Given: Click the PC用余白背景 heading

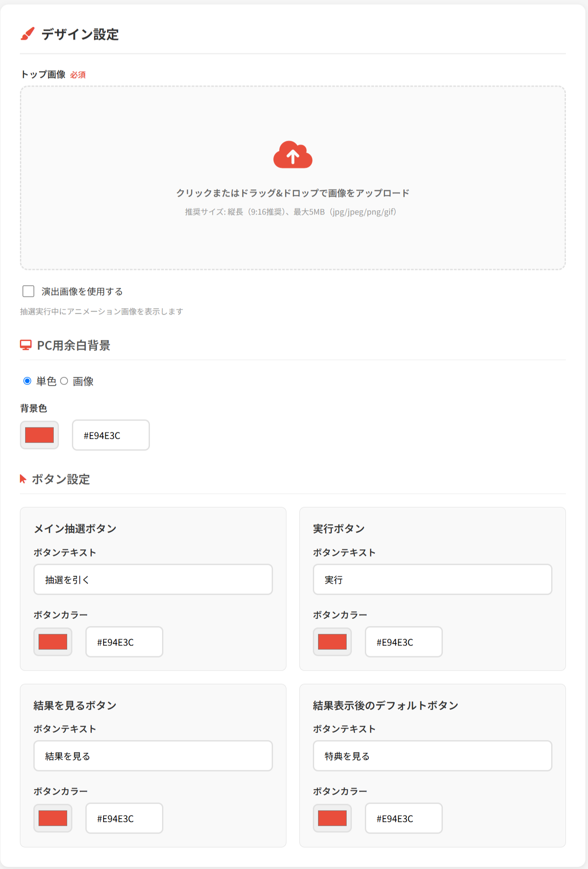Looking at the screenshot, I should [74, 345].
